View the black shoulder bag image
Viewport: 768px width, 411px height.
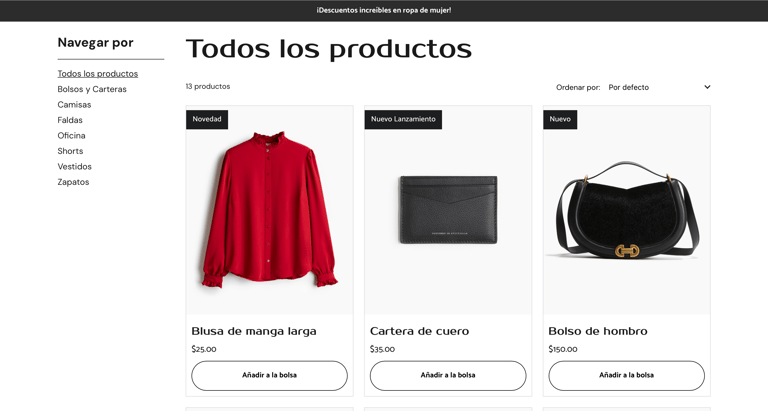626,210
